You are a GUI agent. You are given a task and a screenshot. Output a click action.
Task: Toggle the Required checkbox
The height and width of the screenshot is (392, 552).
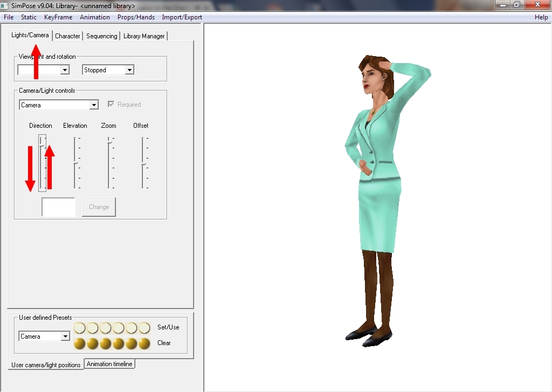click(x=111, y=105)
